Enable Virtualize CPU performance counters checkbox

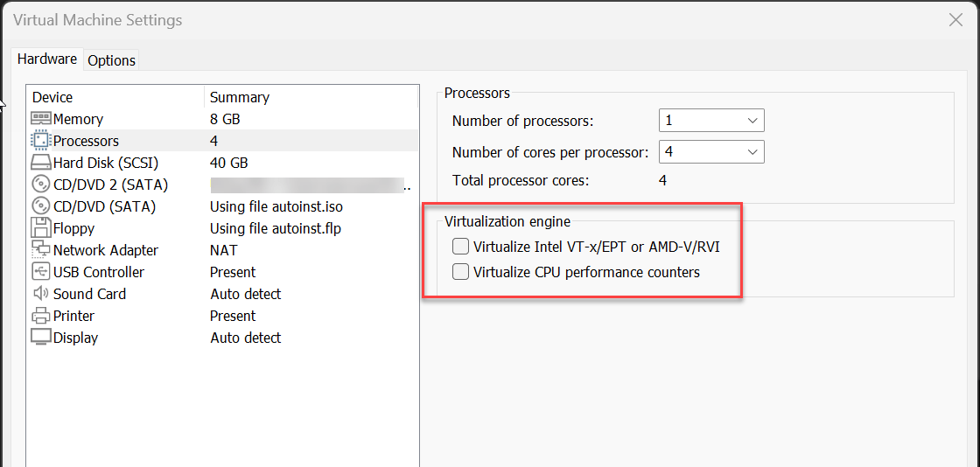(x=460, y=272)
